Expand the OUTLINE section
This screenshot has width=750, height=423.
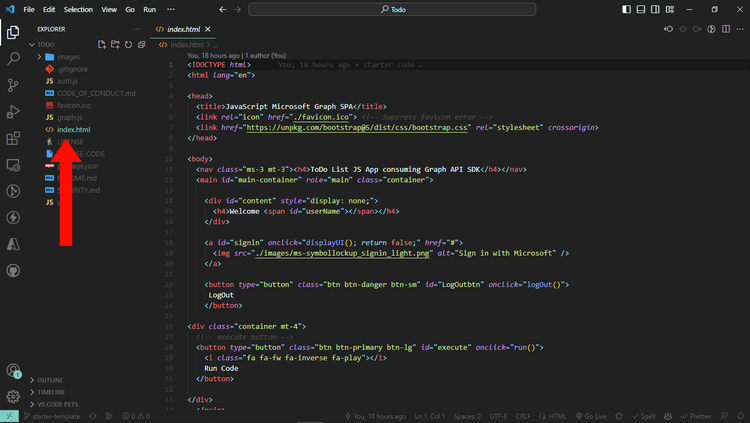(50, 380)
